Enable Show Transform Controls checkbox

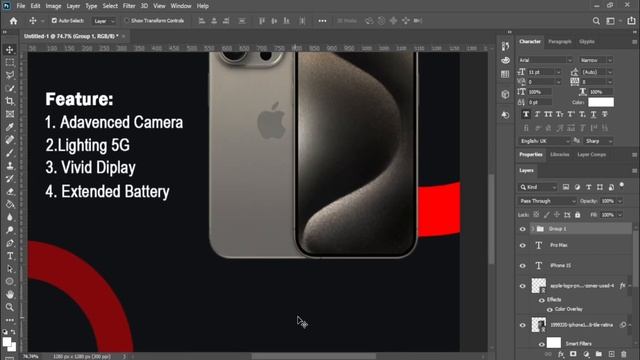tap(127, 20)
